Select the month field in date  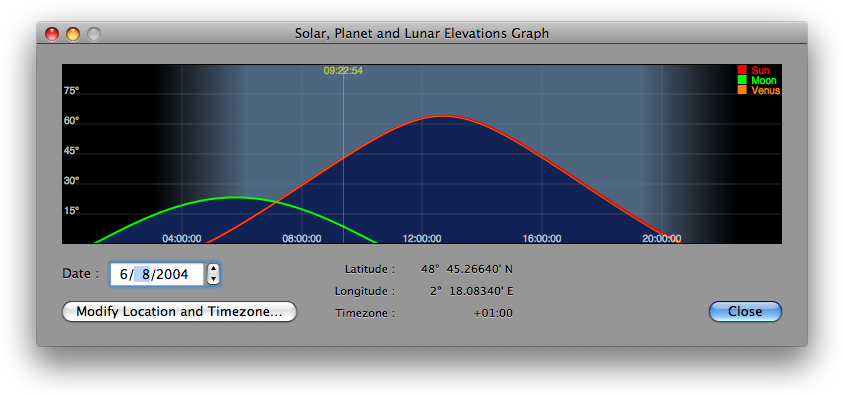[x=123, y=274]
